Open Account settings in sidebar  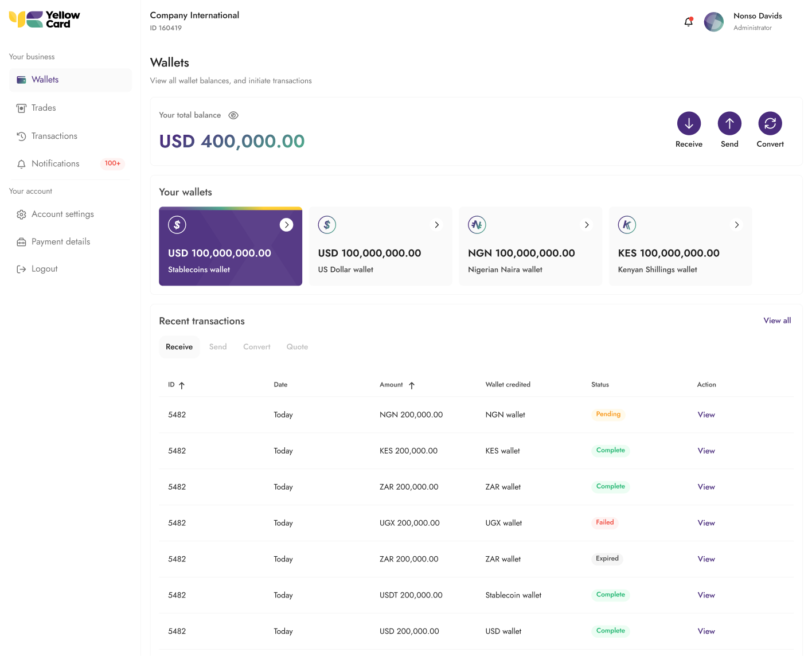[x=63, y=214]
